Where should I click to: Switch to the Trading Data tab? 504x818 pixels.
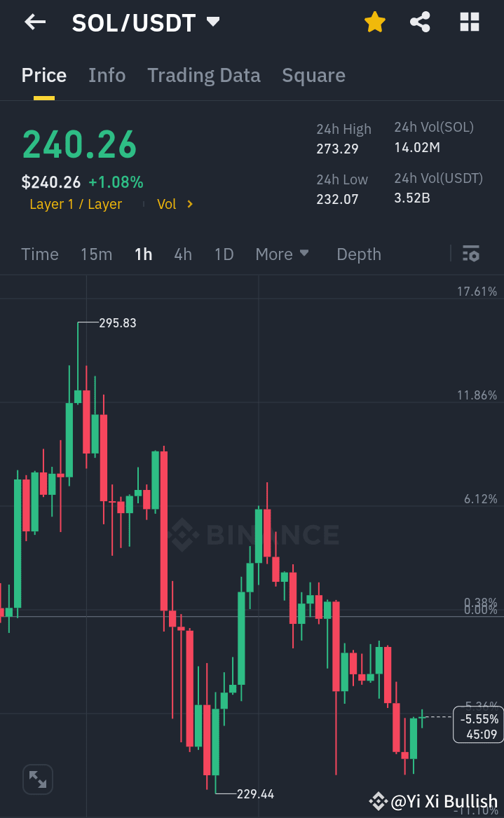[204, 75]
